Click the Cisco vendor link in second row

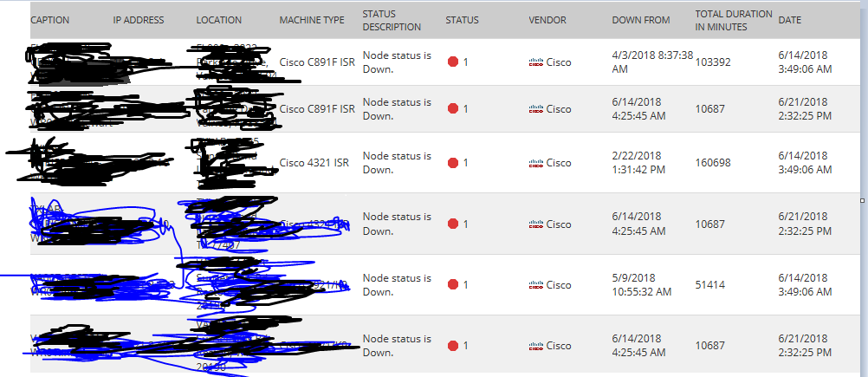tap(559, 109)
